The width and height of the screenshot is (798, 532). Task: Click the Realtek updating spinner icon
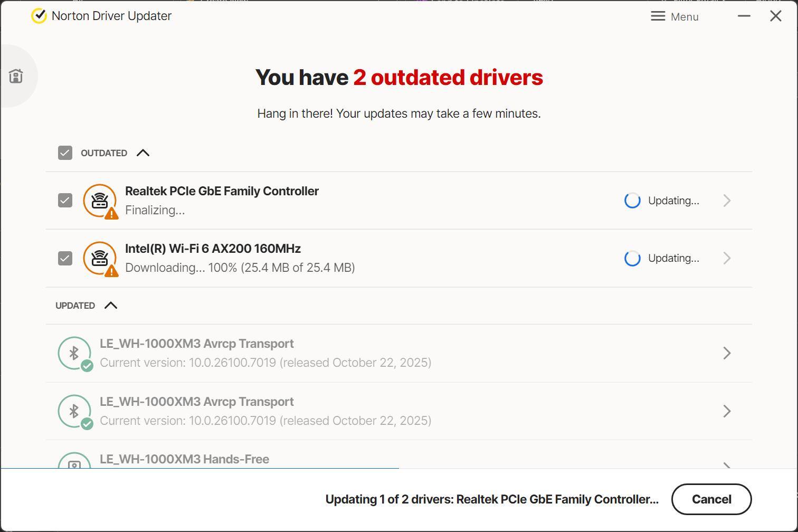click(x=632, y=201)
